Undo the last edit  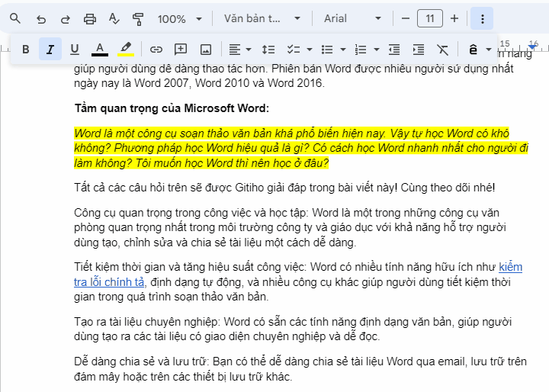40,18
